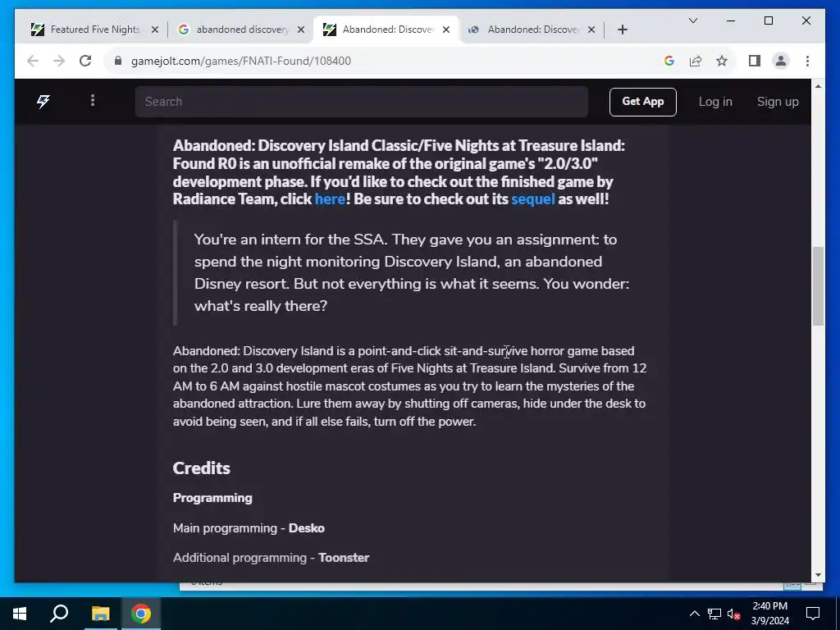Open a new tab with plus icon
Image resolution: width=840 pixels, height=630 pixels.
pyautogui.click(x=623, y=30)
